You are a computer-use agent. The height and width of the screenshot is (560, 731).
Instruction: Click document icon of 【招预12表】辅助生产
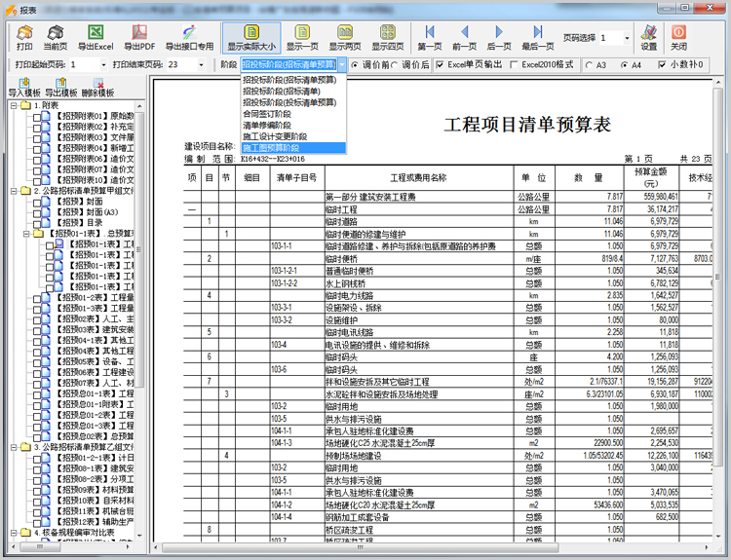[x=45, y=521]
